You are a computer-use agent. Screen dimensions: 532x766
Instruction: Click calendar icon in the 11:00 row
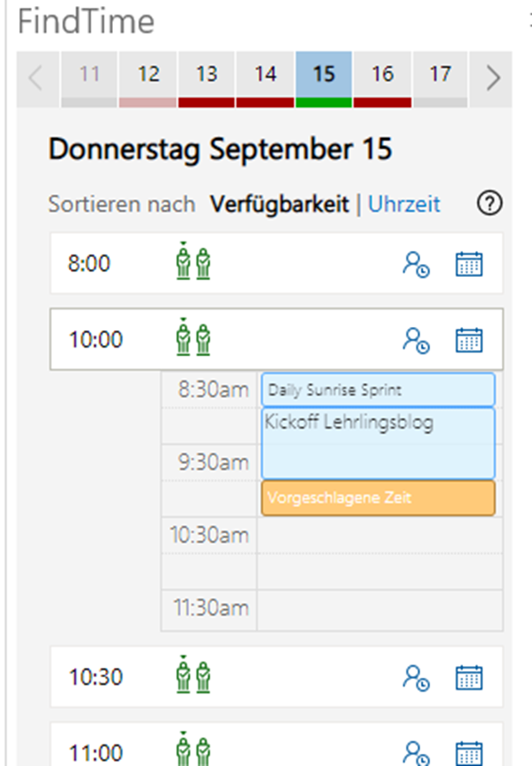click(x=469, y=753)
